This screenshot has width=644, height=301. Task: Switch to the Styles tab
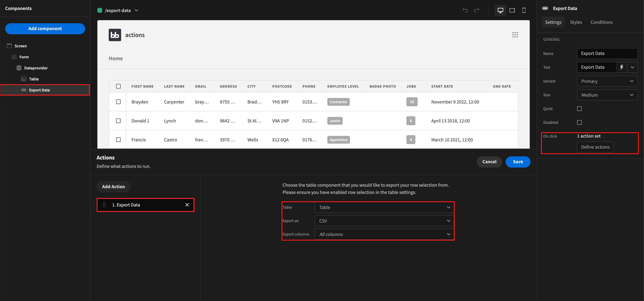576,22
